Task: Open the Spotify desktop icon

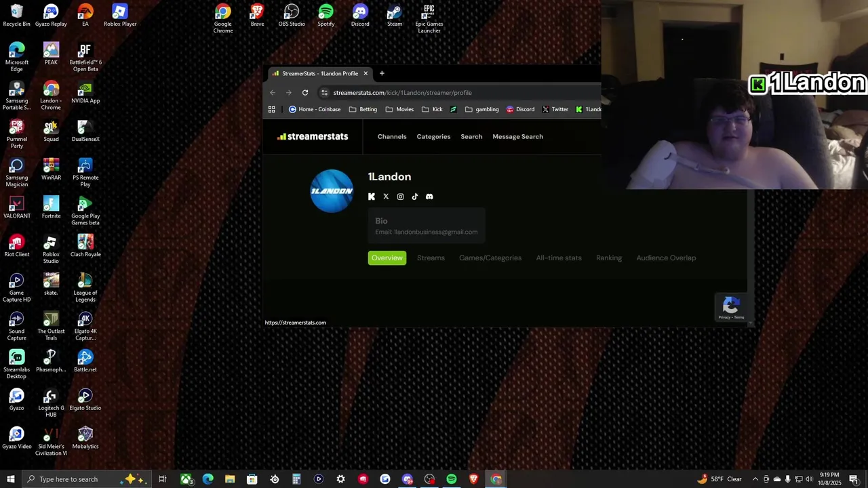Action: click(x=326, y=16)
